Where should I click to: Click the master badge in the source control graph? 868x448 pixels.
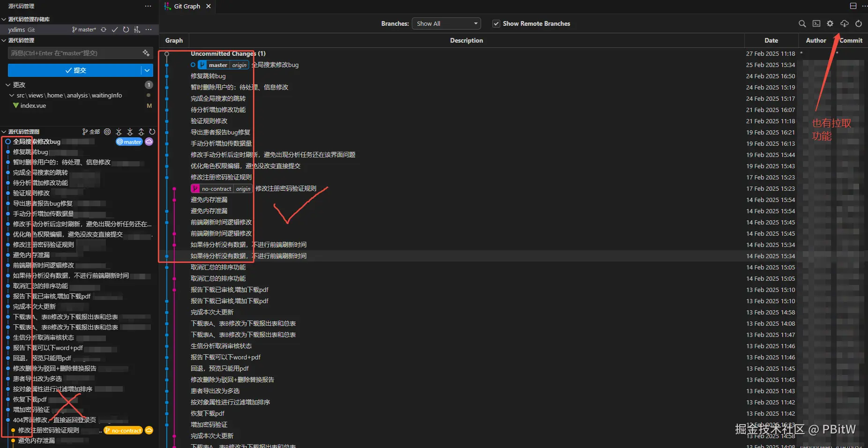click(x=129, y=142)
